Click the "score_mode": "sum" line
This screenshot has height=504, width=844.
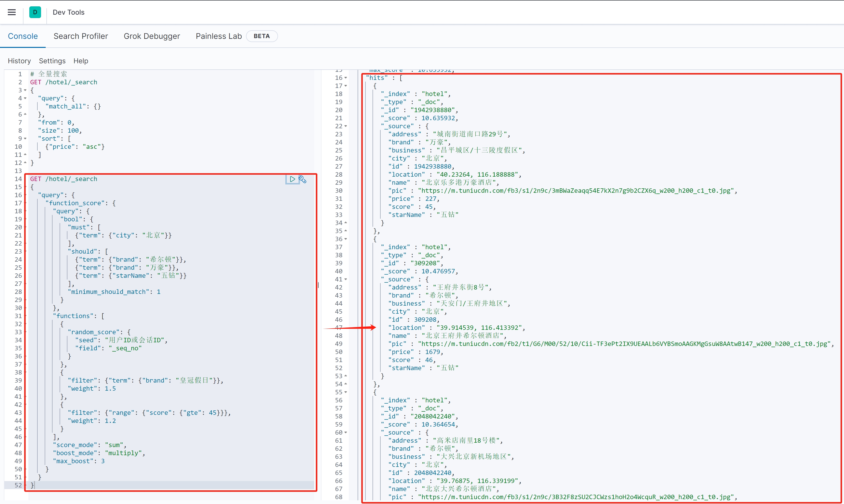click(x=90, y=445)
